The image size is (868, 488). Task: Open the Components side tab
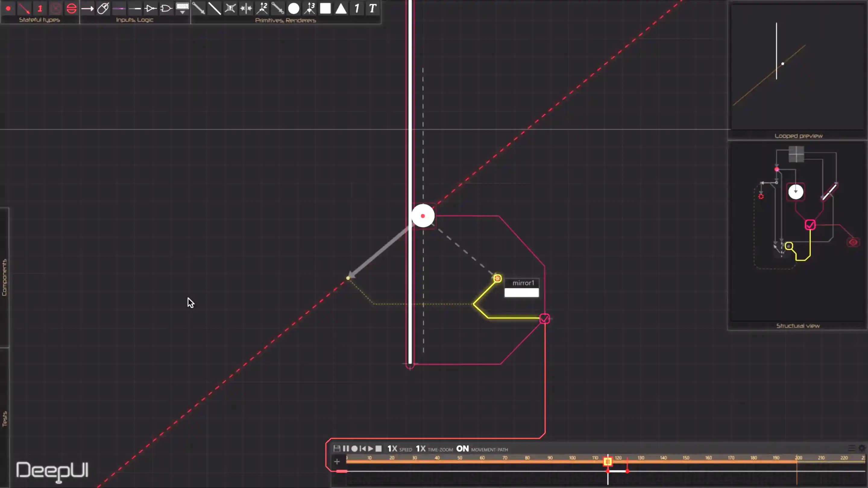pyautogui.click(x=5, y=277)
